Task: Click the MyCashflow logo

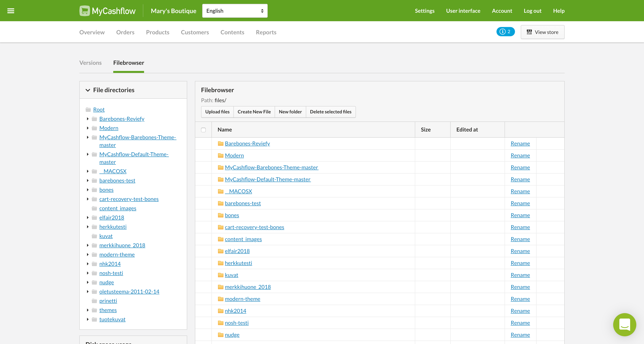Action: (107, 11)
